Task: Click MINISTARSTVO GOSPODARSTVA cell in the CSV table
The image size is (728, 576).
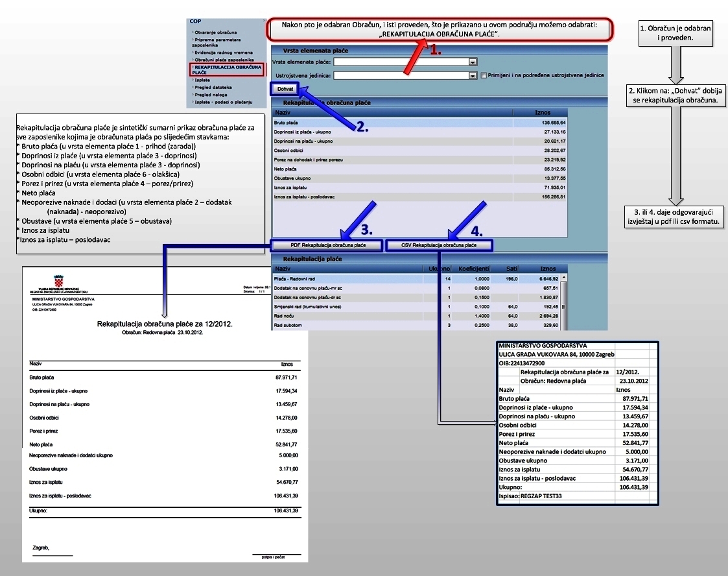Action: point(543,346)
